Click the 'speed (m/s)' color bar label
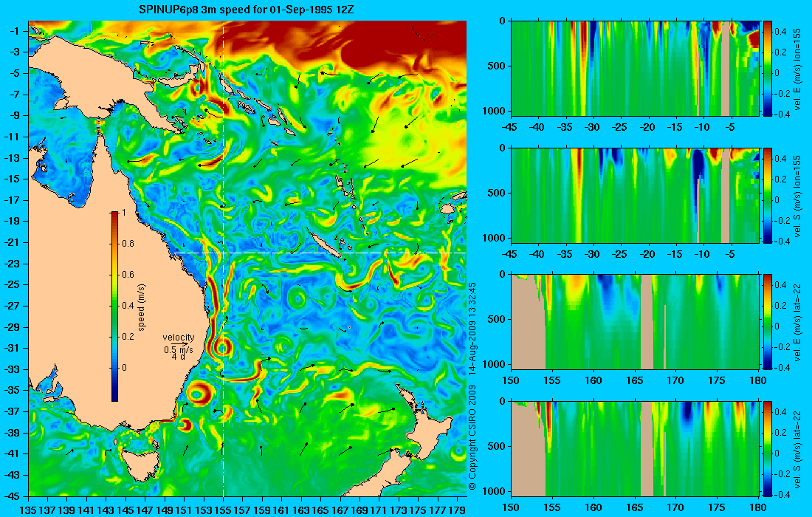The image size is (812, 517). tap(142, 307)
